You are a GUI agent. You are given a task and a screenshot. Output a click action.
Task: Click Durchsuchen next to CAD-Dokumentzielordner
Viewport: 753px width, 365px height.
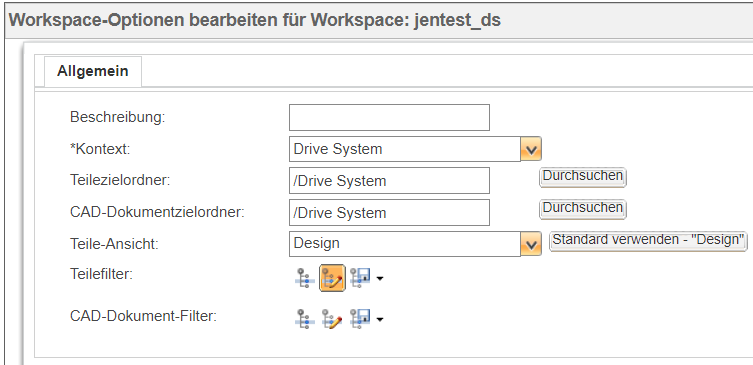(583, 209)
